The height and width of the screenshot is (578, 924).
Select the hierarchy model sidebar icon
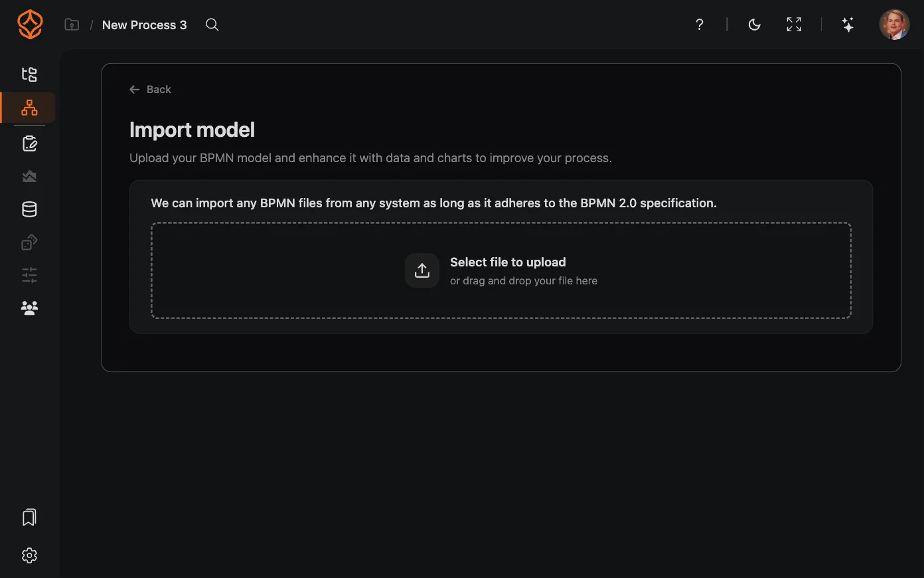(29, 108)
